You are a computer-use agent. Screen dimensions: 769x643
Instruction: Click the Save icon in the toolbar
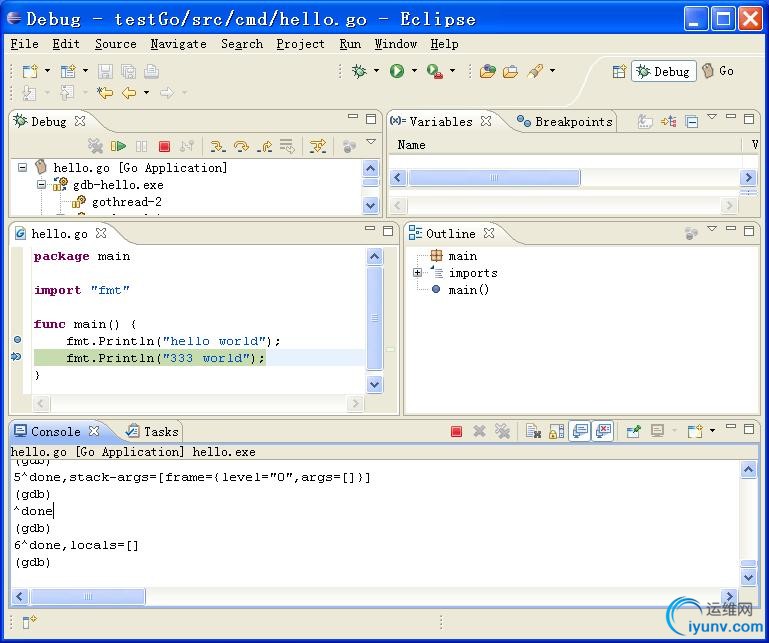pyautogui.click(x=105, y=71)
